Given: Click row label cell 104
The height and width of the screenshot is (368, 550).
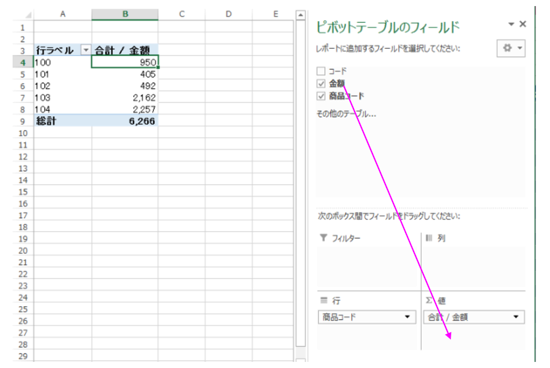Looking at the screenshot, I should (x=62, y=109).
